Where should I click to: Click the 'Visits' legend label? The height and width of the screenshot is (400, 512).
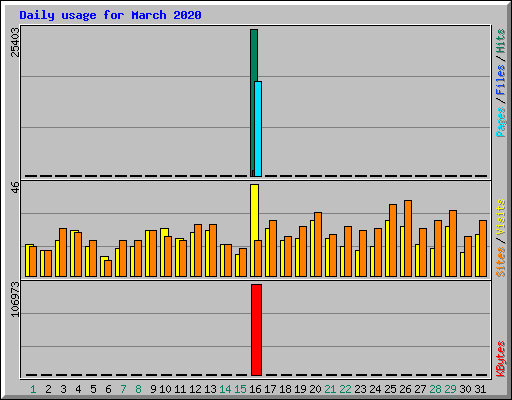[x=501, y=218]
